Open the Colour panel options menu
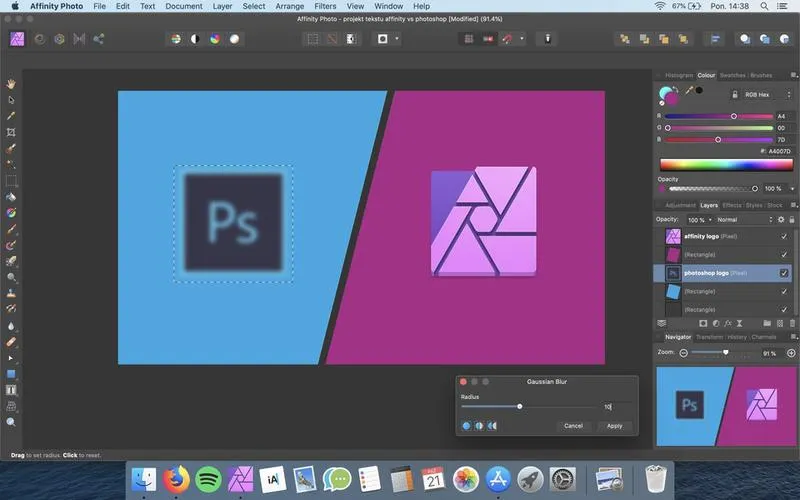 click(793, 75)
